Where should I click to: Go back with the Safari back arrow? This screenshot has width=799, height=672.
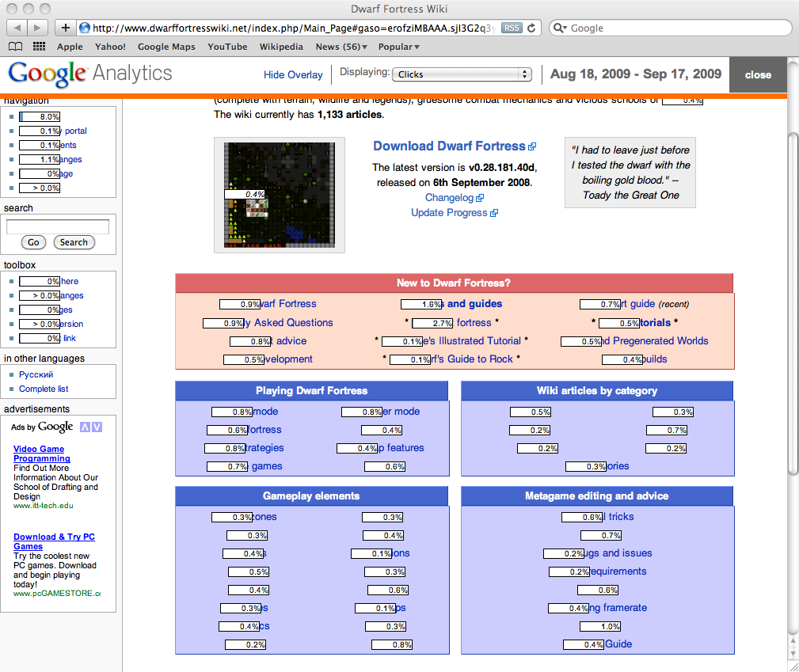17,28
